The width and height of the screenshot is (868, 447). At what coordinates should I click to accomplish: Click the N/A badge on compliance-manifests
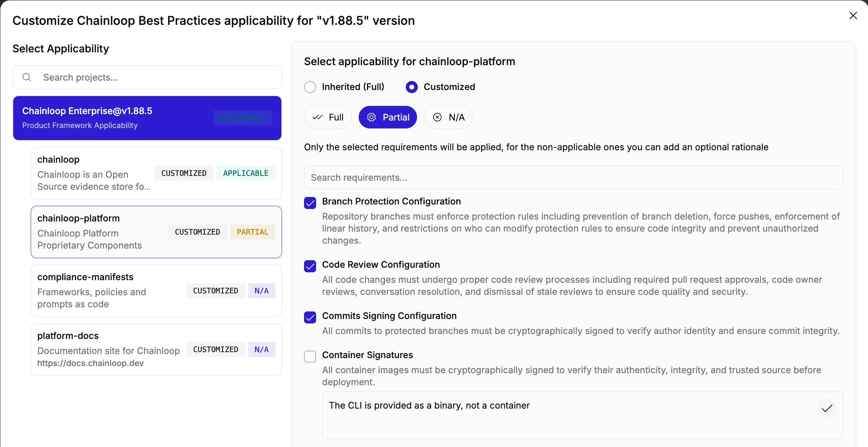click(261, 291)
